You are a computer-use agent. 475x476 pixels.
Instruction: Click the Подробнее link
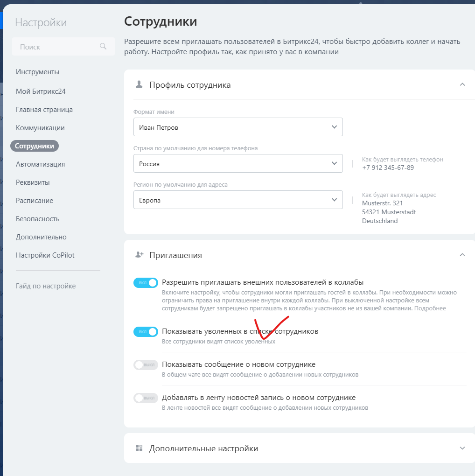pos(430,308)
